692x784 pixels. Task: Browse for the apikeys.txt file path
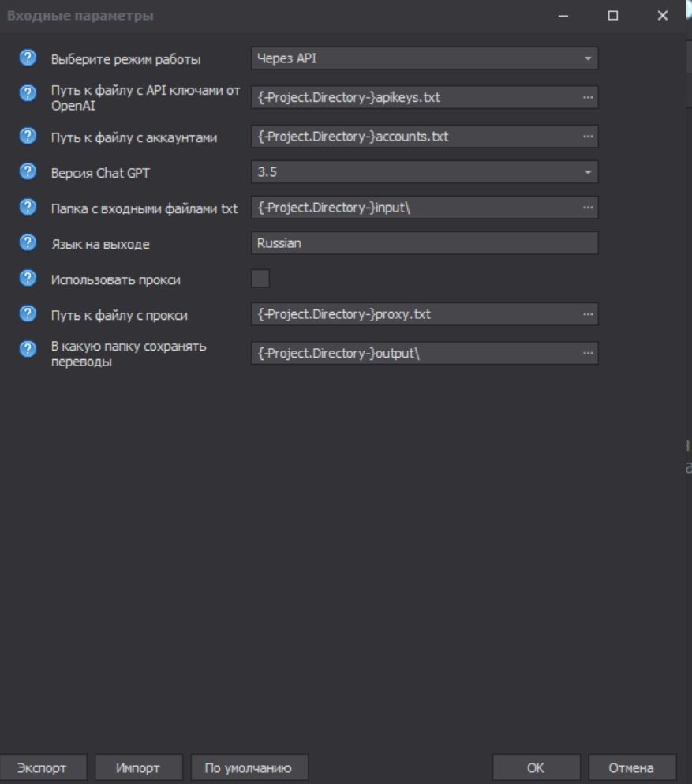[588, 97]
